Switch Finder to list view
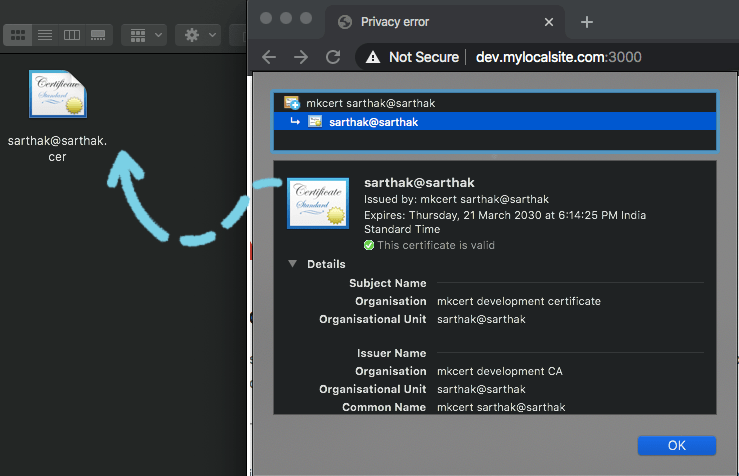739x476 pixels. [x=45, y=35]
